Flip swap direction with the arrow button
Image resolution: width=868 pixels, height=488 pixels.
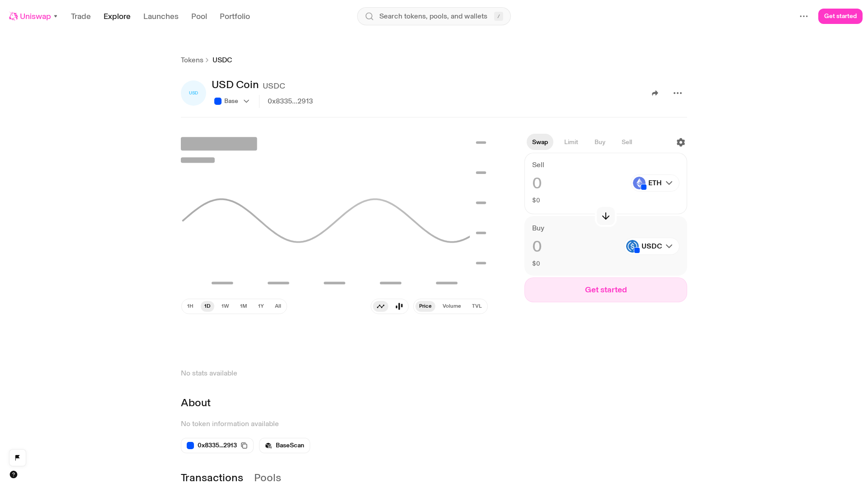[606, 216]
